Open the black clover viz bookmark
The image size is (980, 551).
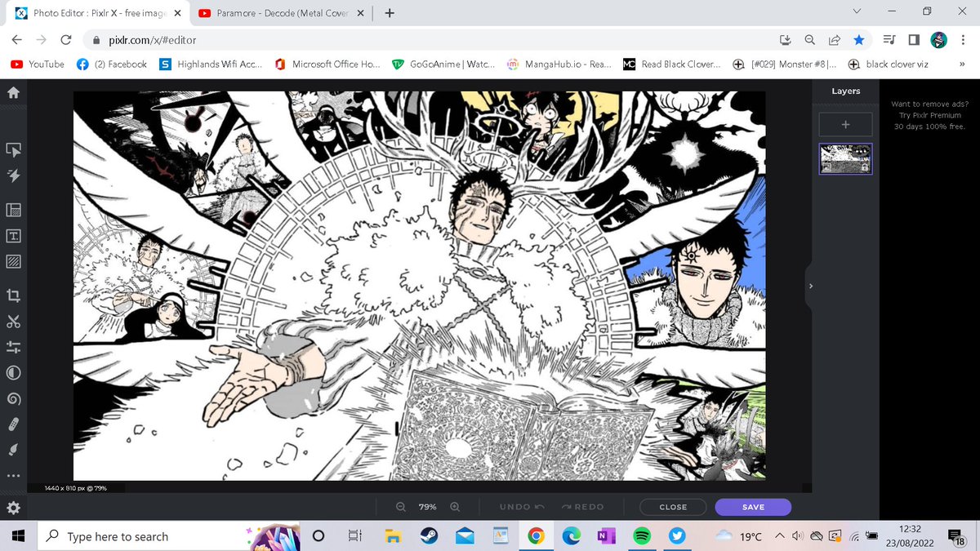[889, 64]
